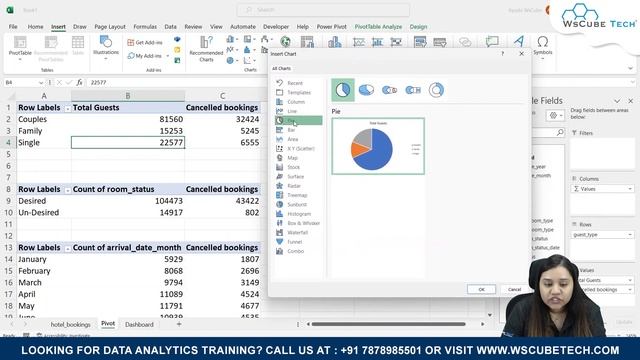Open the hotel_bookings sheet tab
640x360 pixels.
71,325
